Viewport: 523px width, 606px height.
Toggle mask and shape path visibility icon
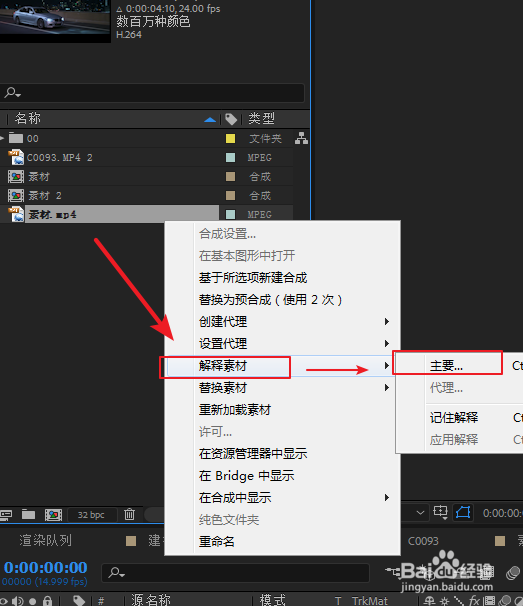tap(463, 512)
